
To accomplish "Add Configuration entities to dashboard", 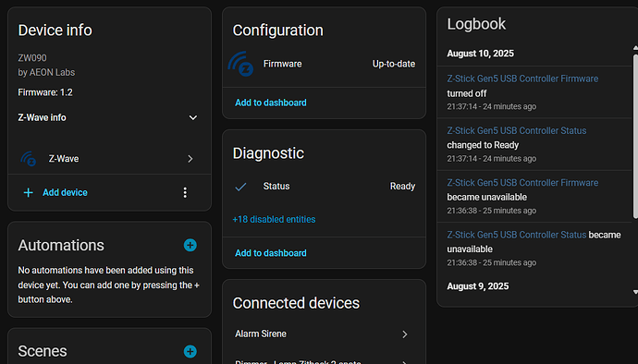I will point(271,103).
